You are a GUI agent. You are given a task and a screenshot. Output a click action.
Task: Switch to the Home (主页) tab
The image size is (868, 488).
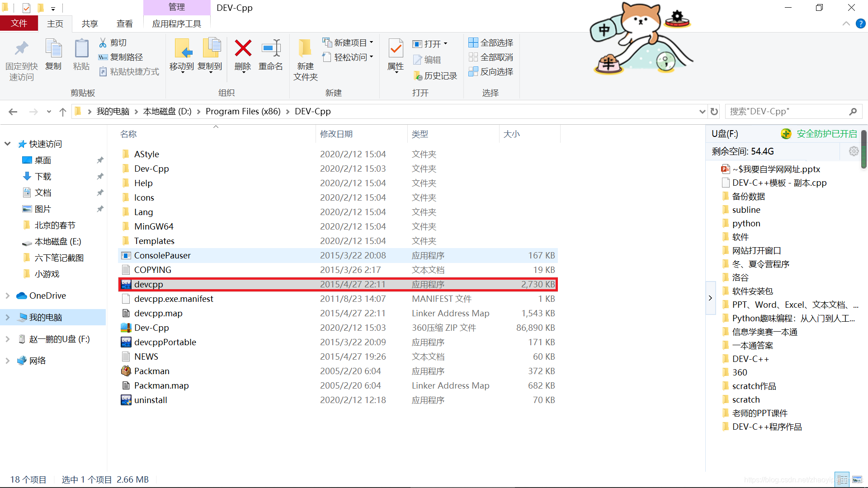tap(55, 23)
